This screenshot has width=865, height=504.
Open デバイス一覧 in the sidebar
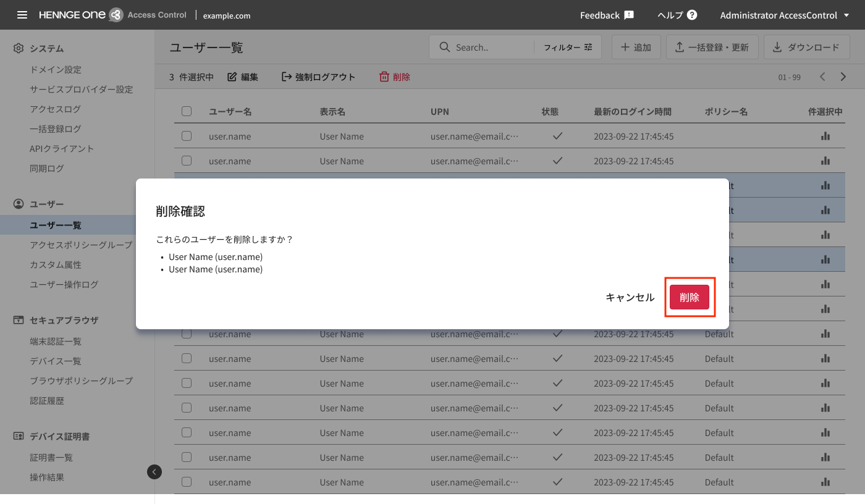(x=56, y=361)
